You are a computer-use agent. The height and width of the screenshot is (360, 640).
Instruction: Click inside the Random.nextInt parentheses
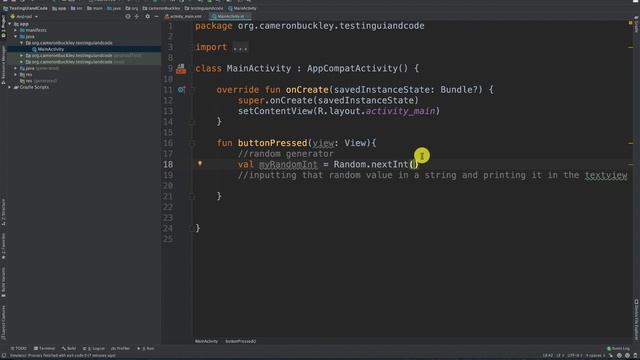pos(414,164)
